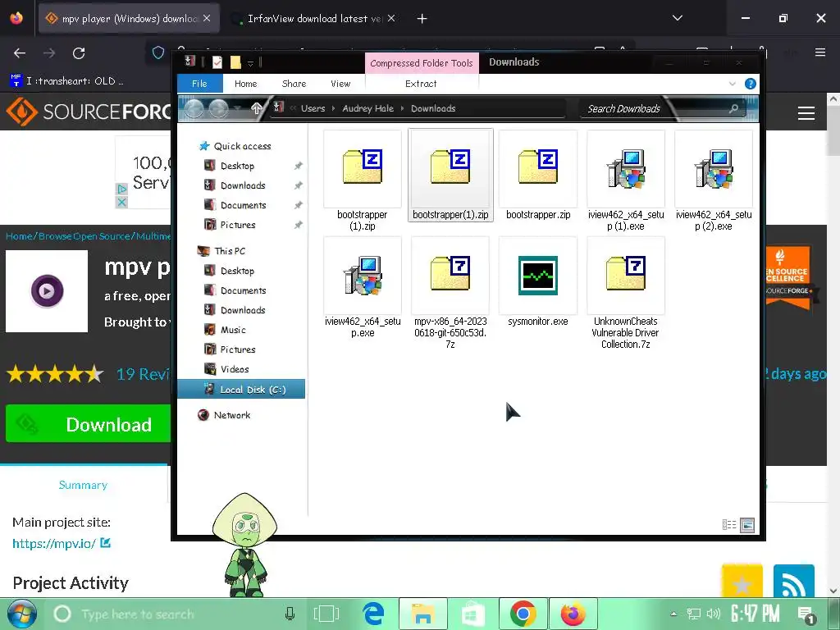Image resolution: width=840 pixels, height=630 pixels.
Task: Show hidden tray icons arrow
Action: point(674,614)
